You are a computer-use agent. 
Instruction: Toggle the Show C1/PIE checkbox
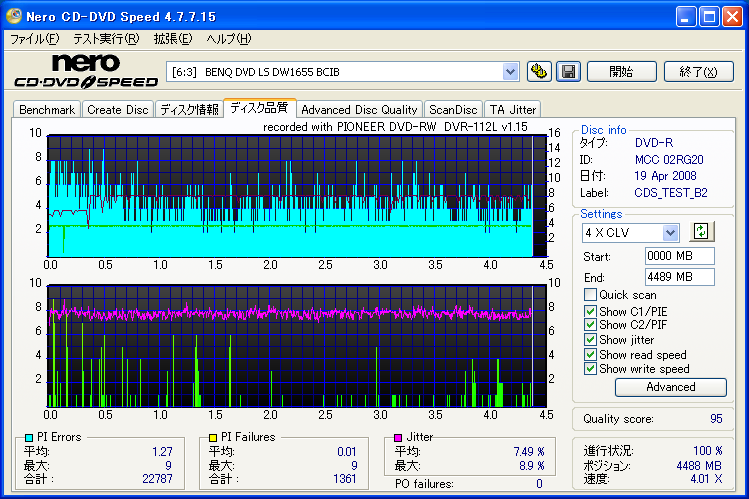click(591, 311)
